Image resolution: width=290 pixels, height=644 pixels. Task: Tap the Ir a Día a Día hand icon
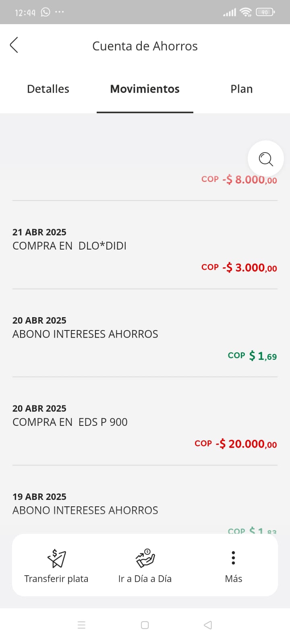click(x=145, y=558)
